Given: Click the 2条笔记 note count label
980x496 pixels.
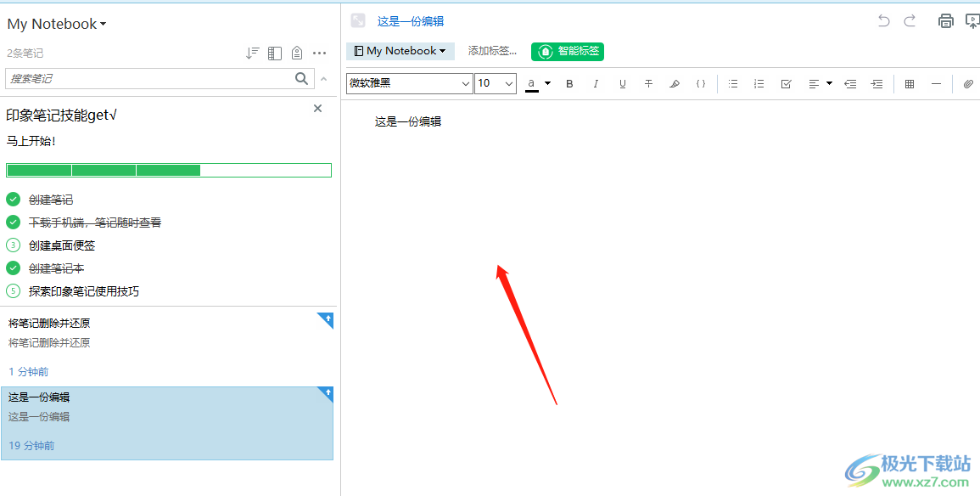Looking at the screenshot, I should pyautogui.click(x=25, y=54).
